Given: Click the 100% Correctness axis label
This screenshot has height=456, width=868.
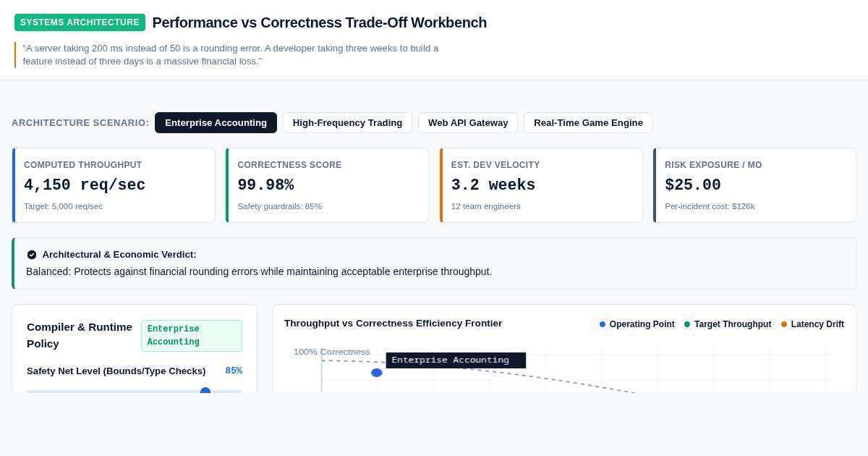Looking at the screenshot, I should pos(332,352).
